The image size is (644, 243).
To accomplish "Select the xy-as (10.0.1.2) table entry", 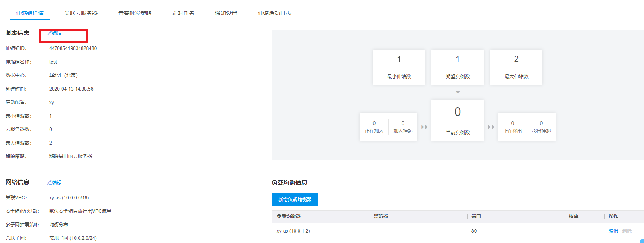I will pyautogui.click(x=293, y=231).
